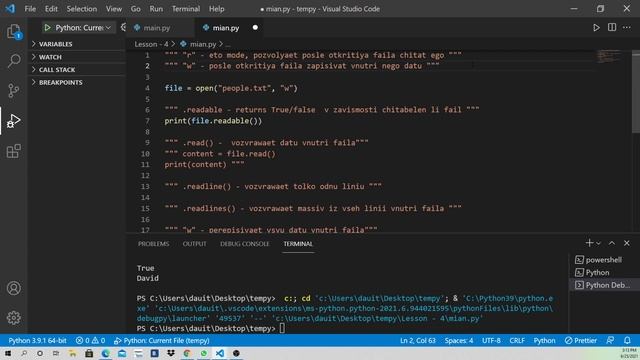The height and width of the screenshot is (360, 640).
Task: Open the Run menu
Action: [156, 9]
